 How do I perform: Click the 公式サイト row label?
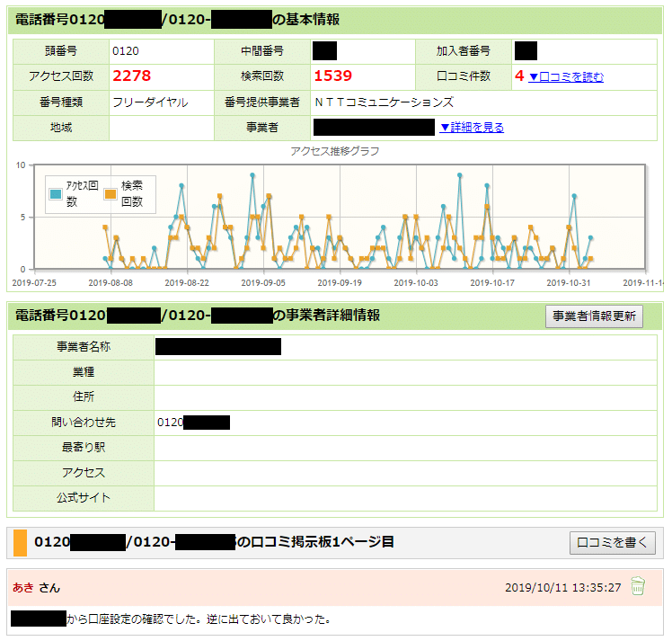(84, 498)
